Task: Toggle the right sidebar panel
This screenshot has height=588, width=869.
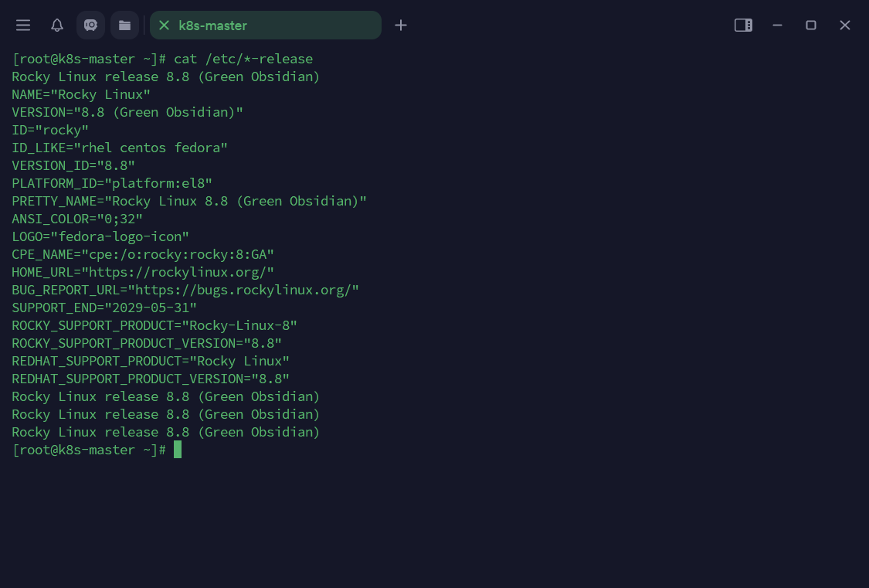Action: tap(743, 25)
